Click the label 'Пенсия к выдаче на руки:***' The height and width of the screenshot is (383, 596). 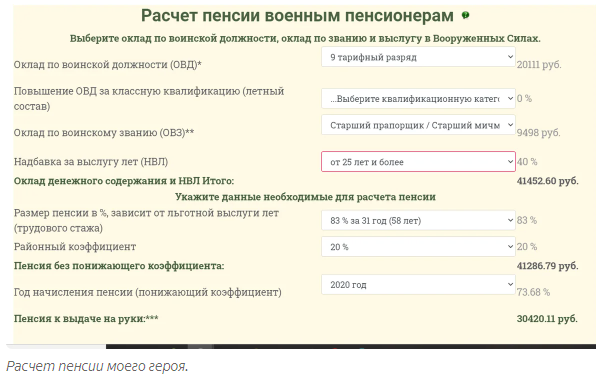coord(86,318)
